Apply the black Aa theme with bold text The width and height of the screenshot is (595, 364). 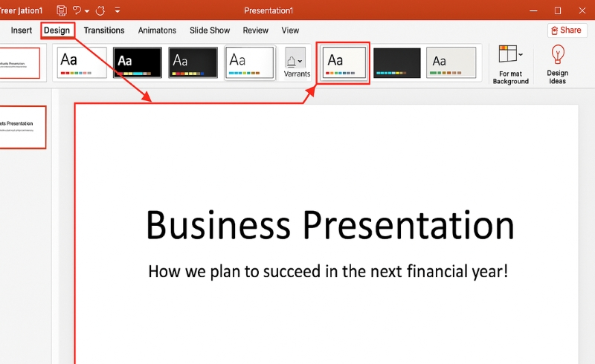tap(138, 62)
